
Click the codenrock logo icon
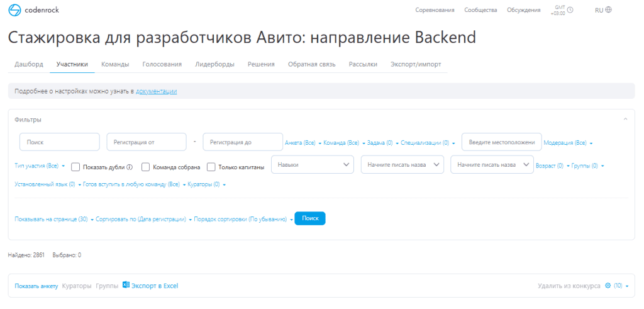point(15,10)
